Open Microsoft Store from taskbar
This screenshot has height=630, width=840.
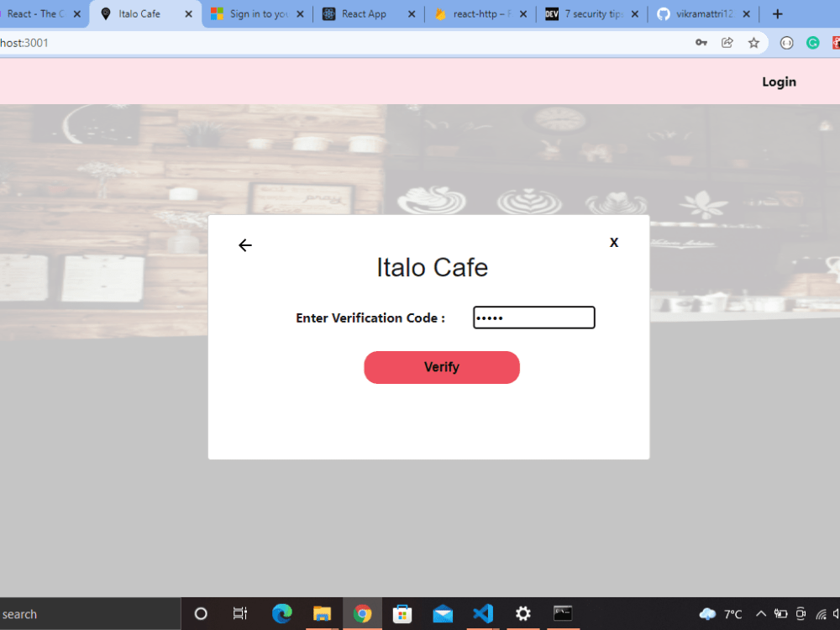(402, 613)
